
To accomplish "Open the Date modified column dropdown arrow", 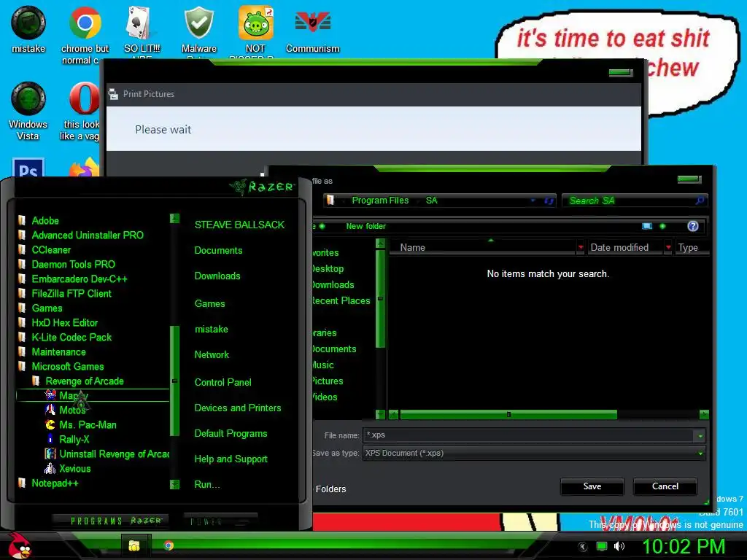I will point(668,248).
